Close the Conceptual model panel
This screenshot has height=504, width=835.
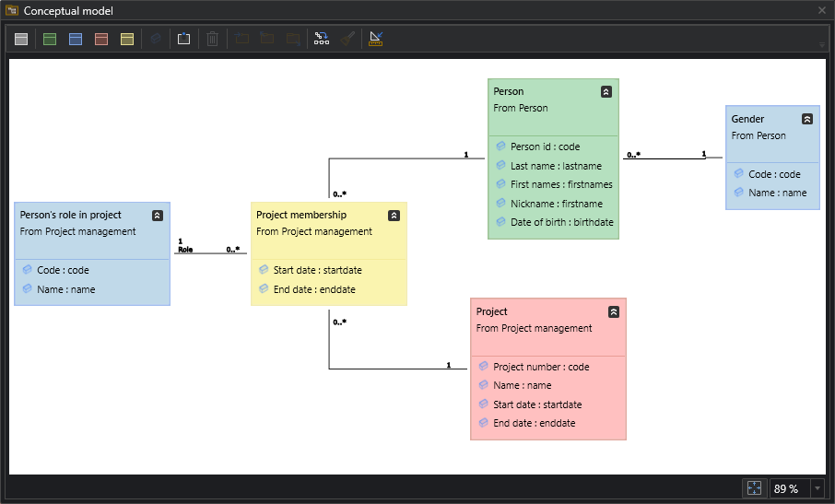click(x=822, y=10)
